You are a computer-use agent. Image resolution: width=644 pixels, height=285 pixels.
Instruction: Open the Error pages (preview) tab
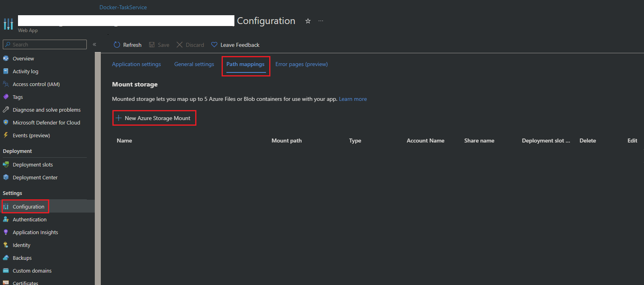point(302,64)
